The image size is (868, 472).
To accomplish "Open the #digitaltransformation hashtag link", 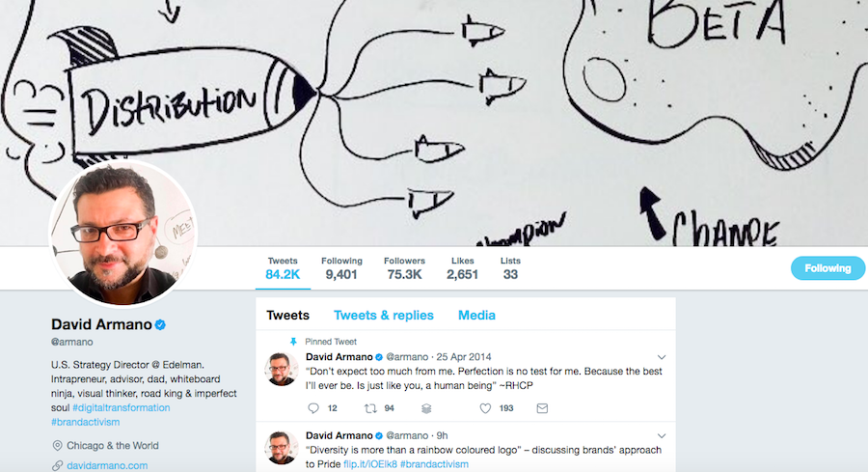I will 122,407.
